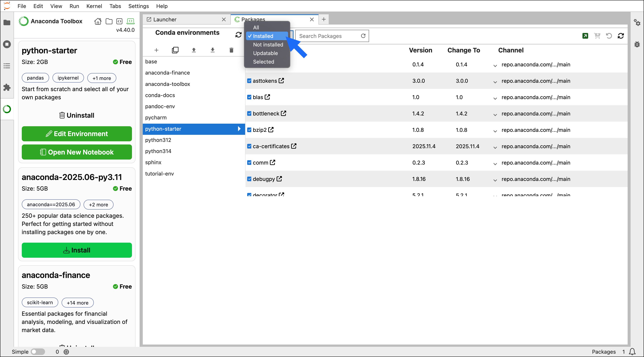
Task: Select Updatable from the filter list
Action: 265,53
